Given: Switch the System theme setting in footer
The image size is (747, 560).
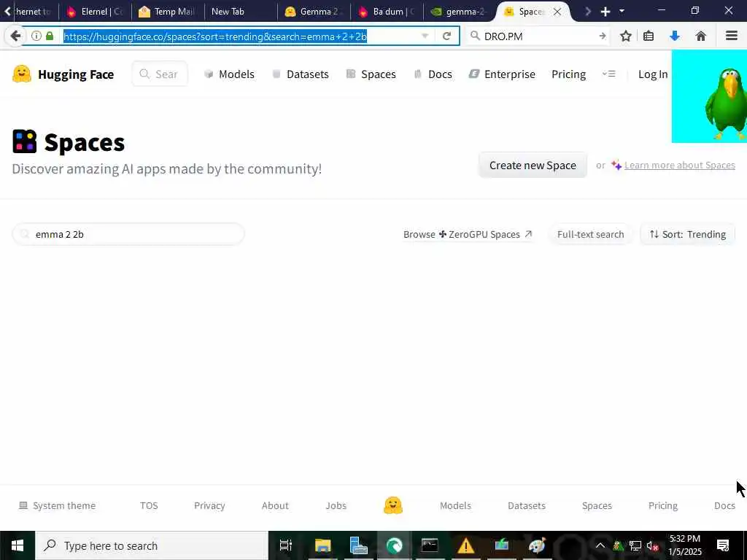Looking at the screenshot, I should [x=57, y=506].
